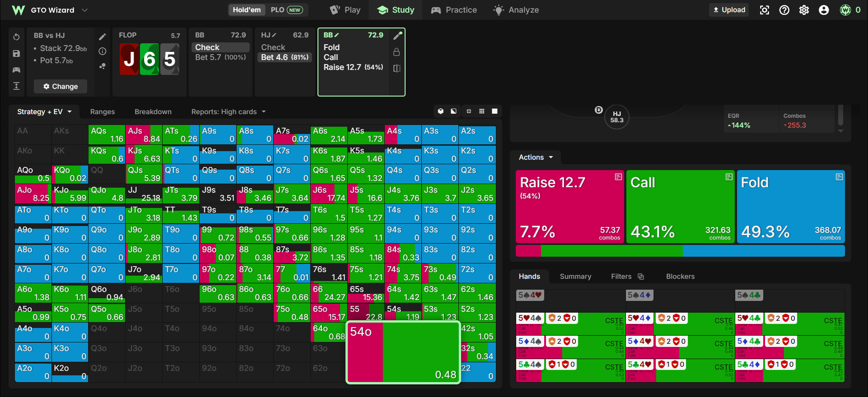Open info icon beside stack details

pos(103,51)
